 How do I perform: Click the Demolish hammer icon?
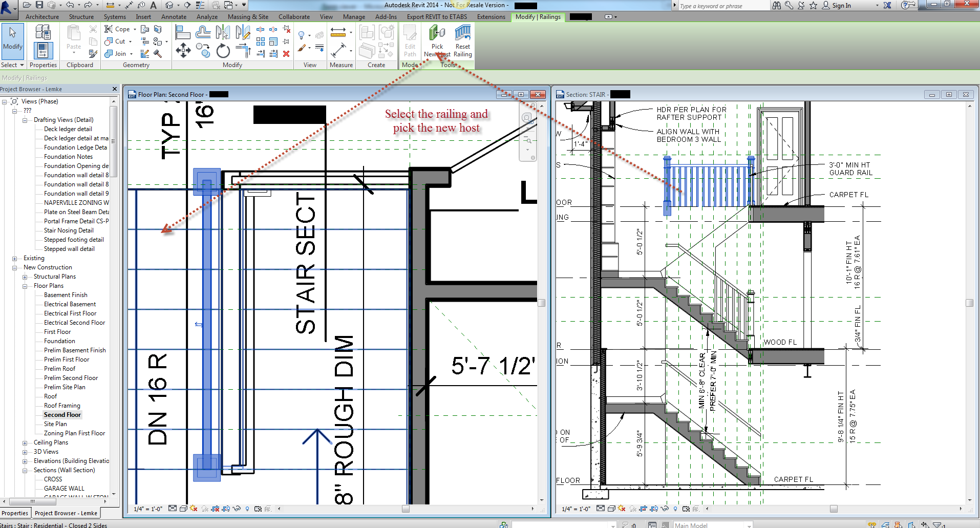(x=158, y=53)
